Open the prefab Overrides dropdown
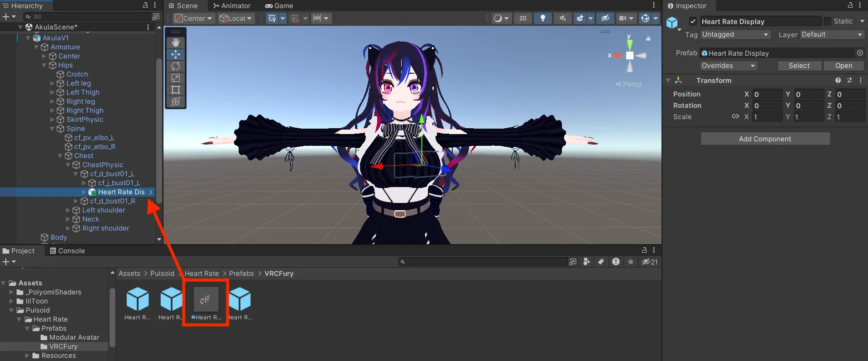This screenshot has width=868, height=361. (x=728, y=66)
